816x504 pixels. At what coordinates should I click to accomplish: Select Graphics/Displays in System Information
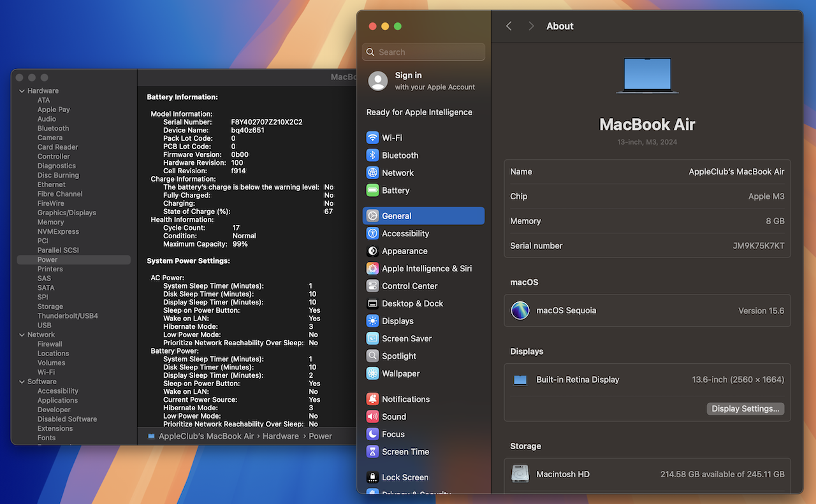(66, 213)
